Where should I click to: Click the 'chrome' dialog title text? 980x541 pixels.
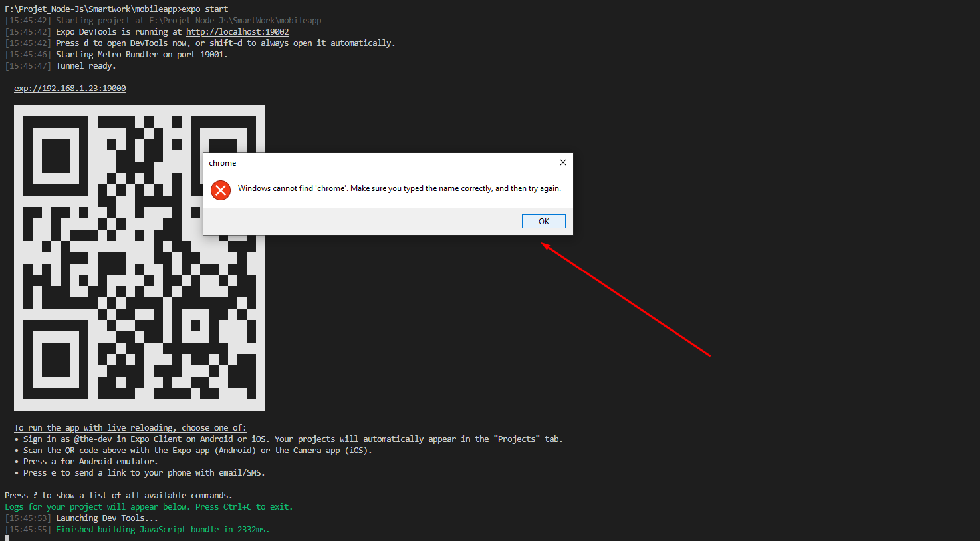[x=223, y=163]
